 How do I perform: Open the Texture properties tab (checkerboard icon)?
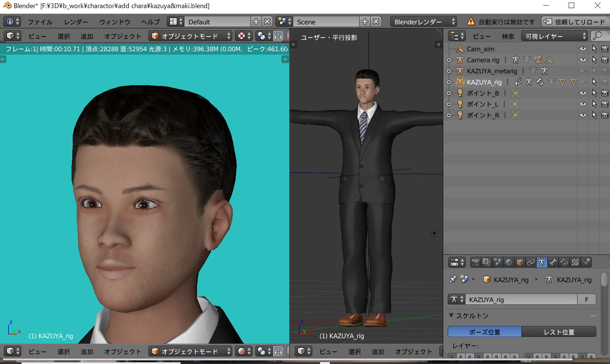575,262
